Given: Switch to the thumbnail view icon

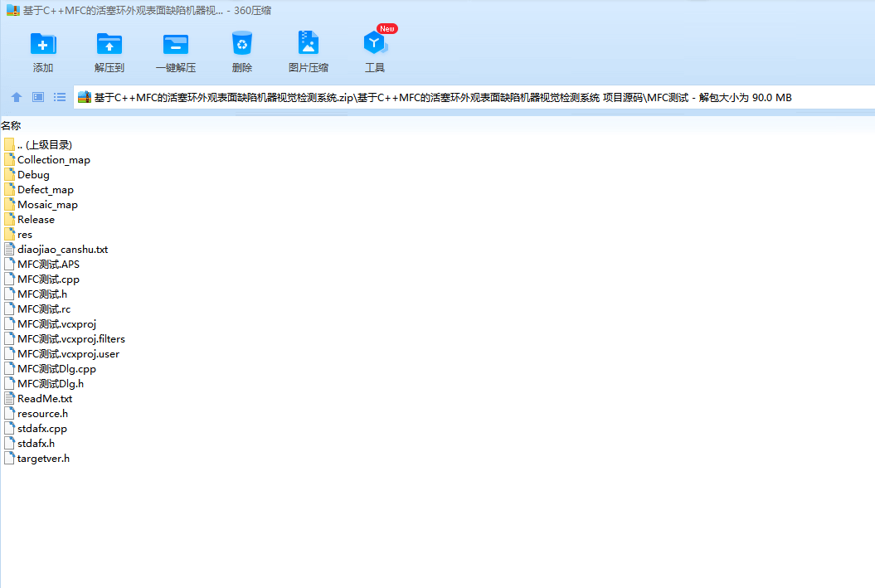Looking at the screenshot, I should (x=38, y=97).
